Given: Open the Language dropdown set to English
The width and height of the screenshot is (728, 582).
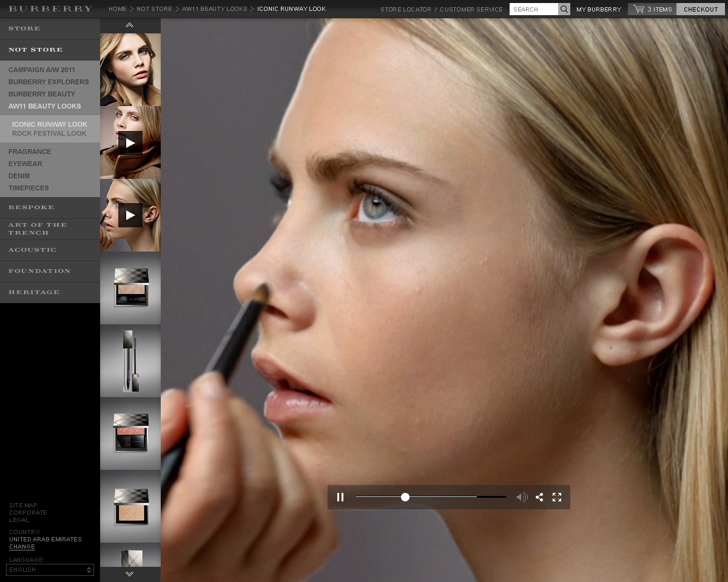Looking at the screenshot, I should pos(50,570).
